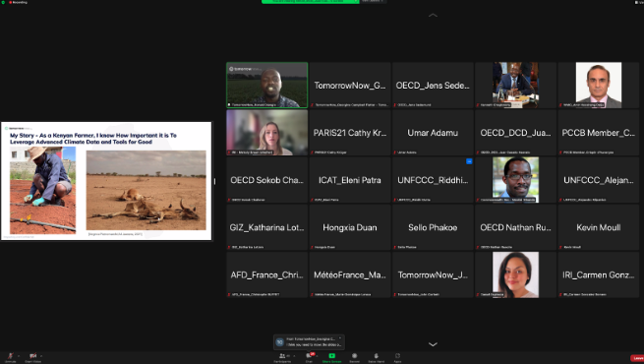Click the green screen-viewing banner
This screenshot has width=644, height=364.
coord(310,2)
